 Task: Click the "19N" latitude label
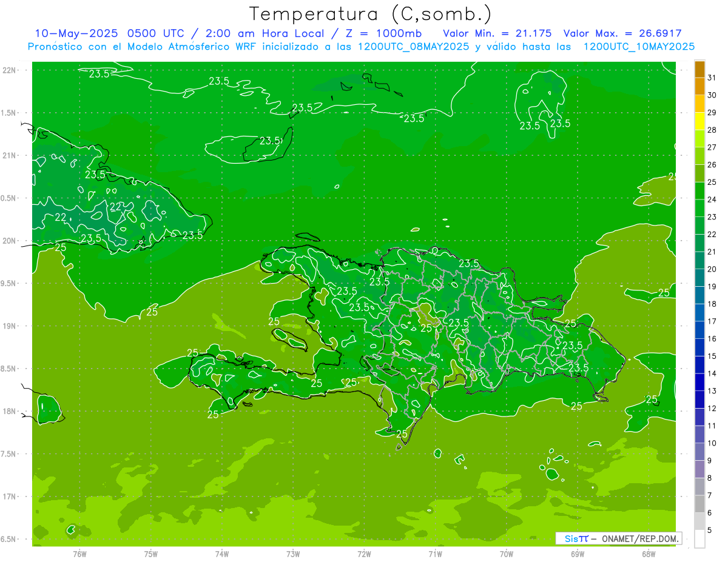[x=9, y=326]
